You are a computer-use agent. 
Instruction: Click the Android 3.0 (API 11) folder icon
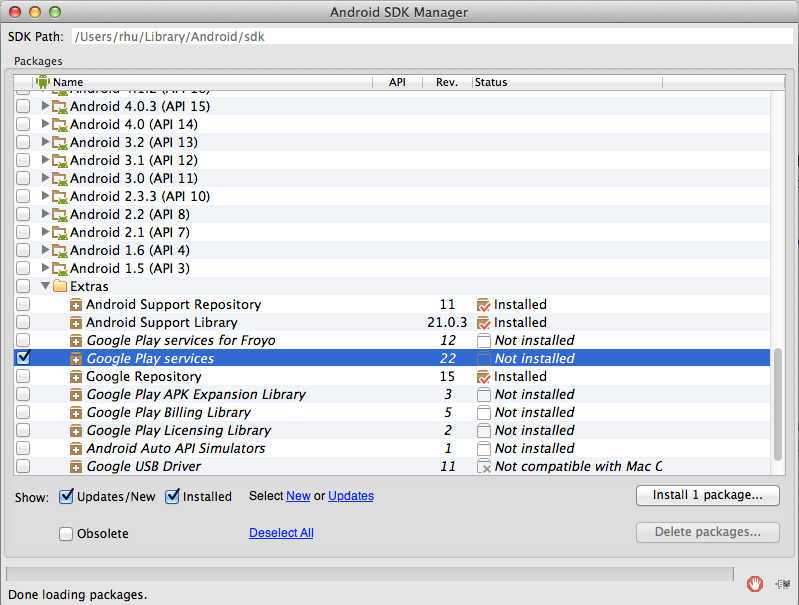pos(60,179)
